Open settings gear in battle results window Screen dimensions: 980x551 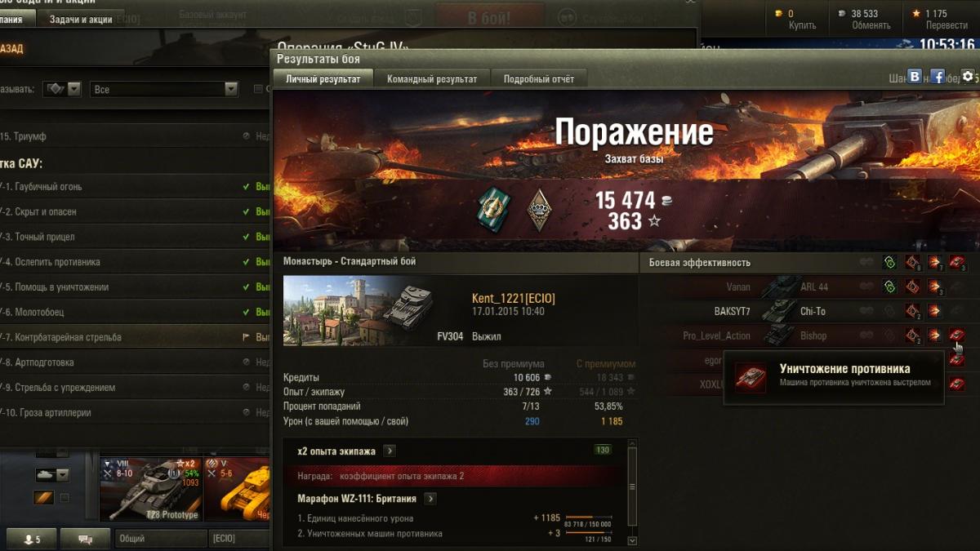click(968, 76)
